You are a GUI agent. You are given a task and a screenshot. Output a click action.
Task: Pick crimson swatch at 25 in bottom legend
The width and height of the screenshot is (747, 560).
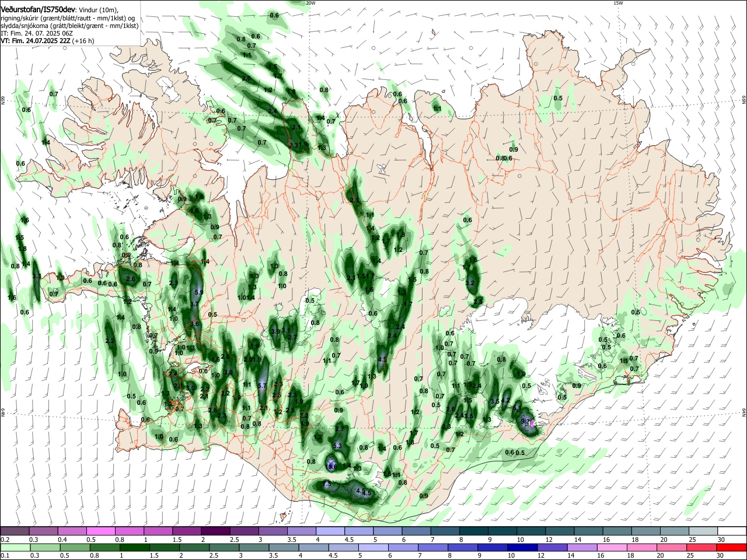[x=701, y=547]
